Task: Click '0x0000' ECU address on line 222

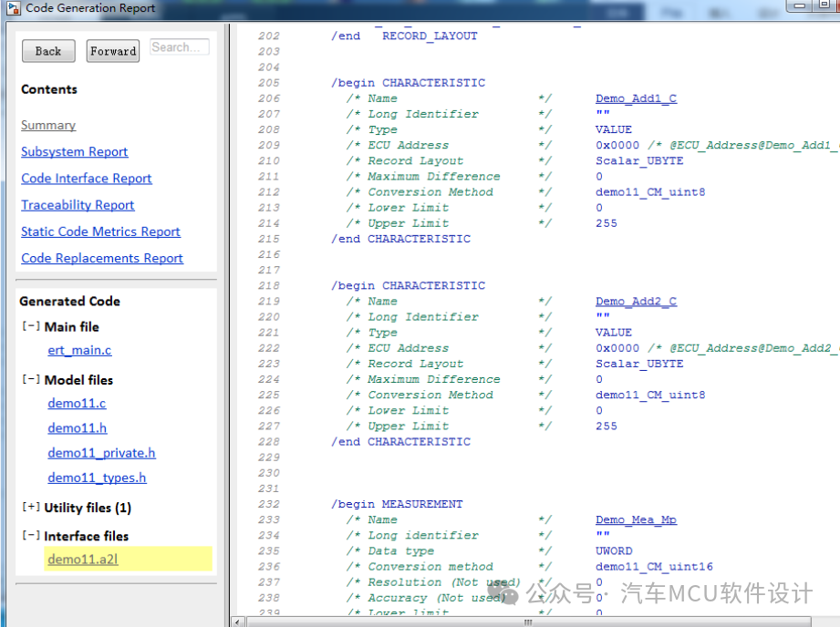Action: 617,348
